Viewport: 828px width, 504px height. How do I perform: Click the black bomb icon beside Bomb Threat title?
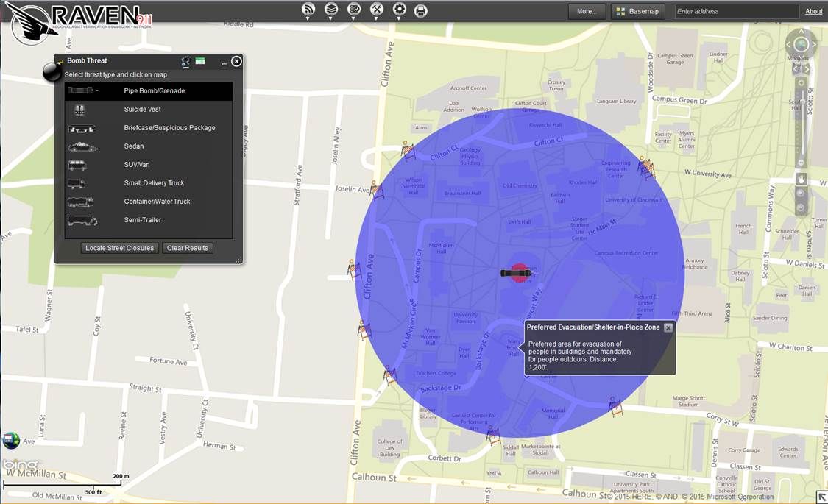(x=52, y=71)
